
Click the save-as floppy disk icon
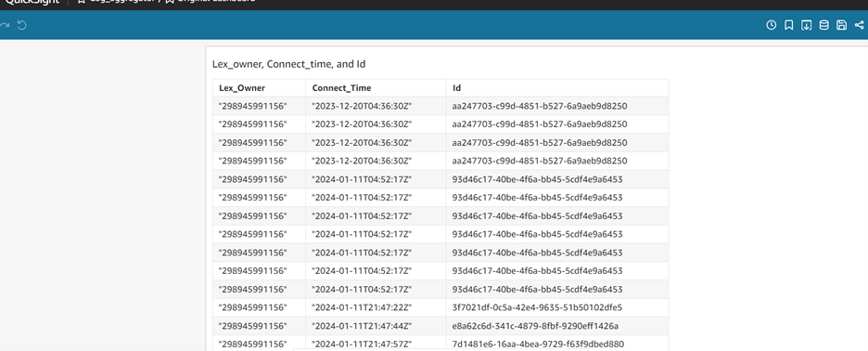841,25
